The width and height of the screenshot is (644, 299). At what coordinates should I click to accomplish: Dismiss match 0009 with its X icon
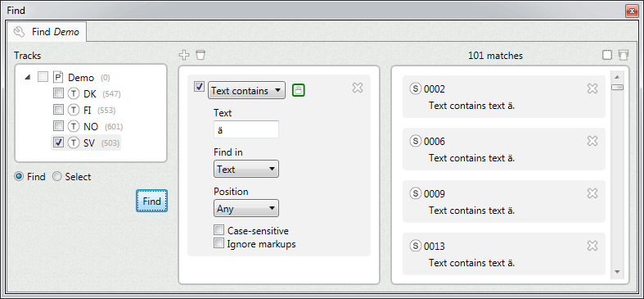pos(592,193)
